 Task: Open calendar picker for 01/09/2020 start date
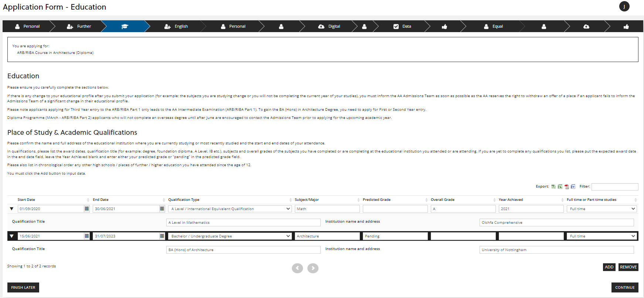point(87,209)
